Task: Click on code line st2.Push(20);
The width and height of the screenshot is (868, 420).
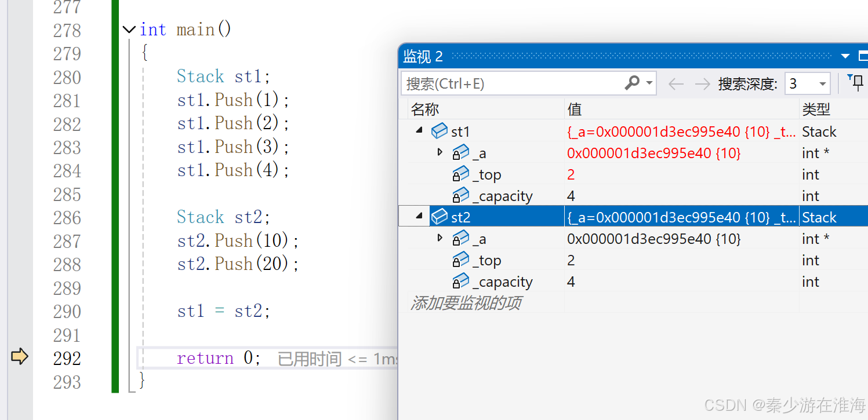Action: (238, 264)
